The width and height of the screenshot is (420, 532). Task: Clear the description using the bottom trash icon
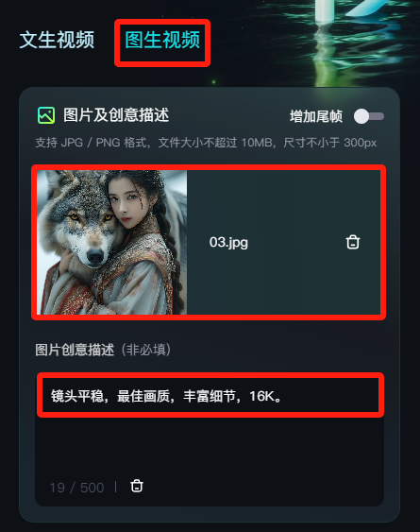click(137, 486)
